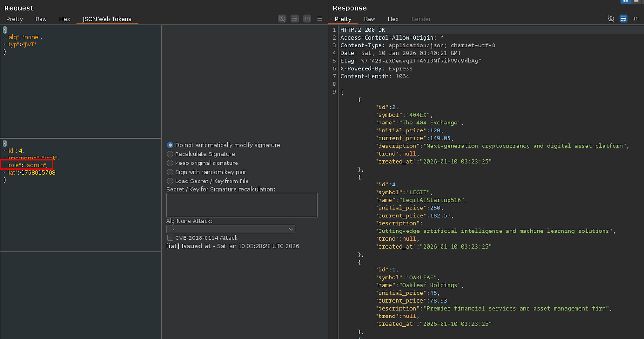644x339 pixels.
Task: Click the "username":"test" payload line
Action: [x=31, y=158]
